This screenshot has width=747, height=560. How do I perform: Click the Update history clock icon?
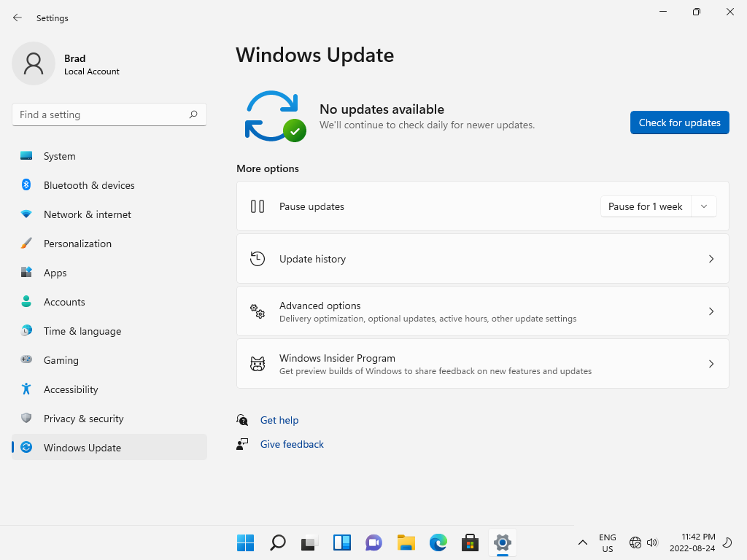click(258, 259)
